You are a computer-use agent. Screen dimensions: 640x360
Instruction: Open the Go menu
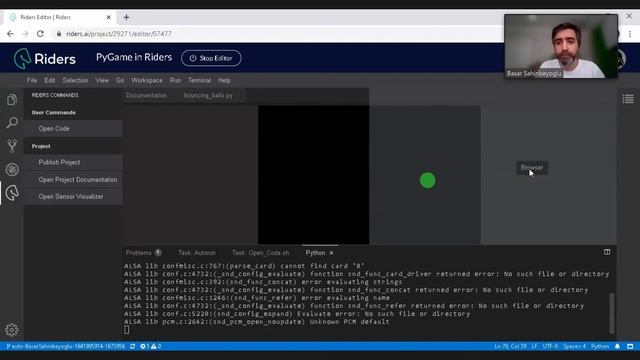point(120,80)
